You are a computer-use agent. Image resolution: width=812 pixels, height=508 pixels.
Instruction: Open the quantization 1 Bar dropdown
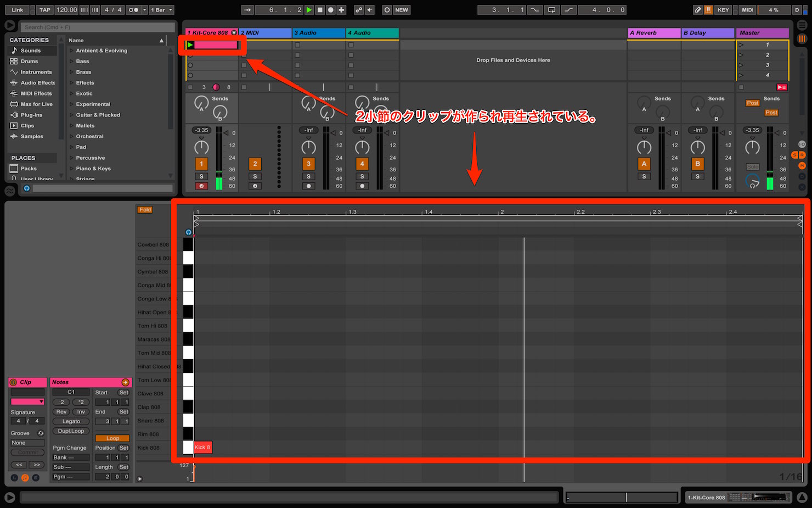tap(161, 10)
